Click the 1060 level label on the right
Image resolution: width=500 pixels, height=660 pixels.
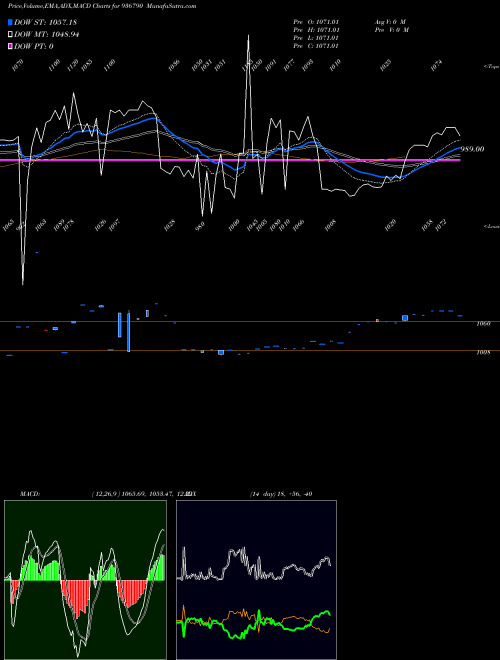pyautogui.click(x=483, y=324)
